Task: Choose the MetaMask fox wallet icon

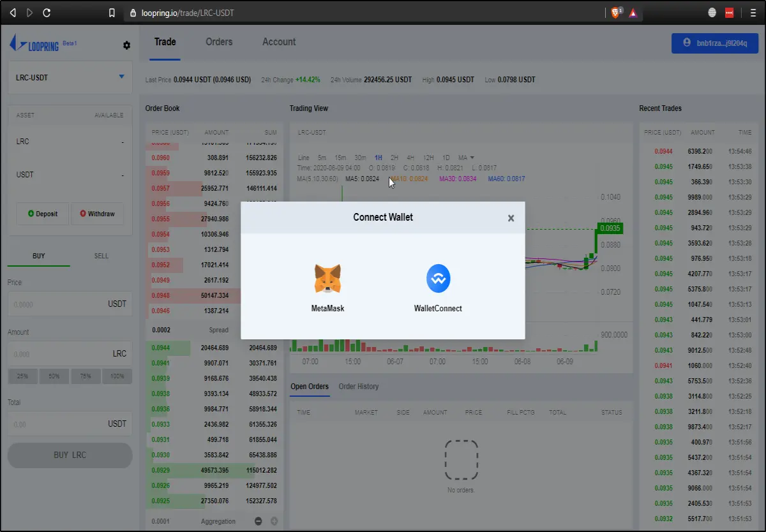Action: [327, 279]
